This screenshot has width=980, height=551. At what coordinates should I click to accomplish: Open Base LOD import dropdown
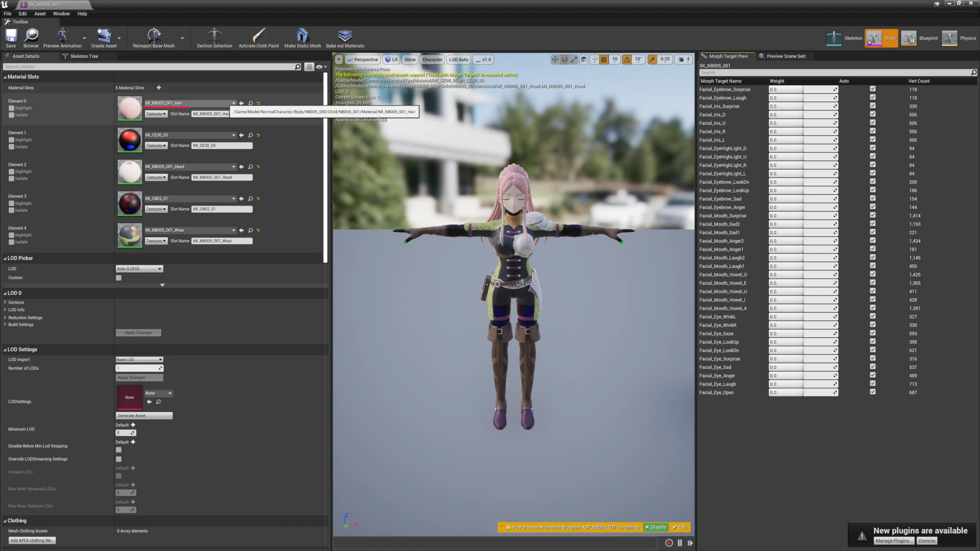139,360
